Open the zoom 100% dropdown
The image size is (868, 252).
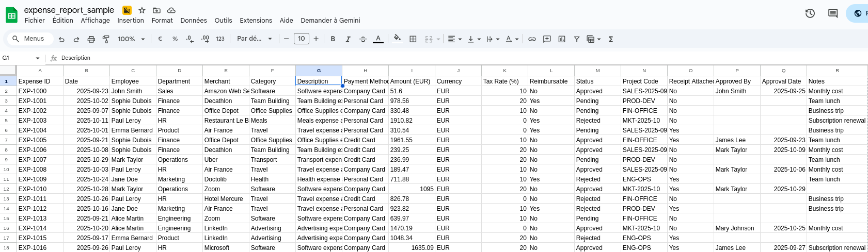point(131,39)
